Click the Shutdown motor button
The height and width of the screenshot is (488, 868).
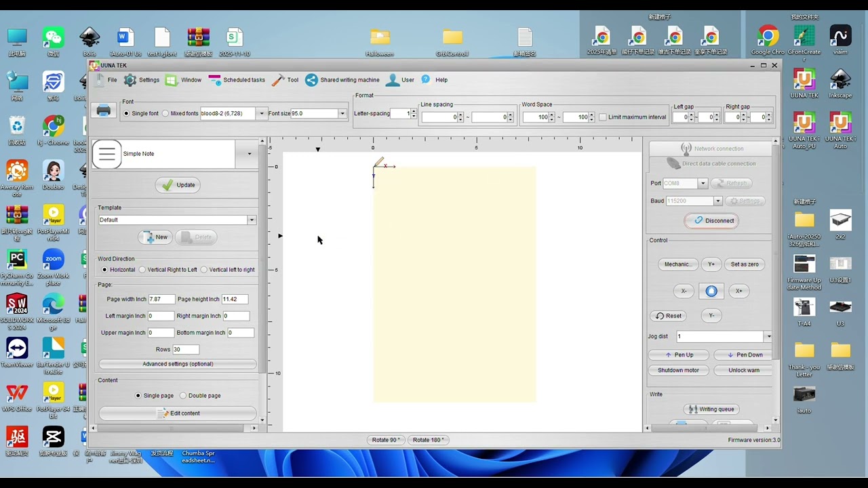(x=679, y=371)
